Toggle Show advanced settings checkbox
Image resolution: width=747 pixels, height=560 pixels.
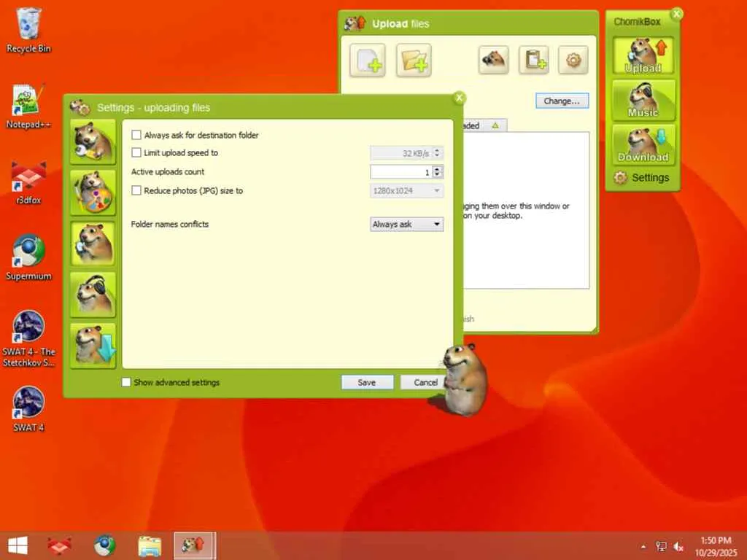click(126, 382)
